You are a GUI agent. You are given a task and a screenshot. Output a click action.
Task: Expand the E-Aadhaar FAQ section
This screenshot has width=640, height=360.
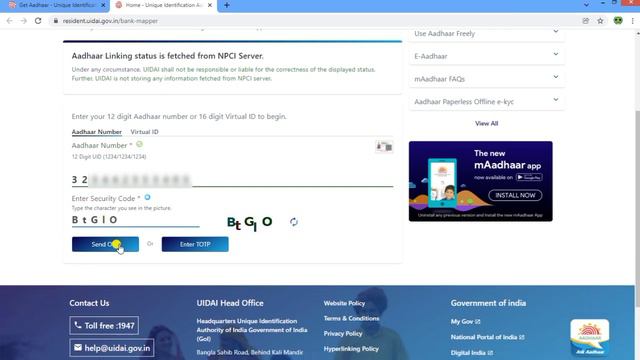(487, 56)
